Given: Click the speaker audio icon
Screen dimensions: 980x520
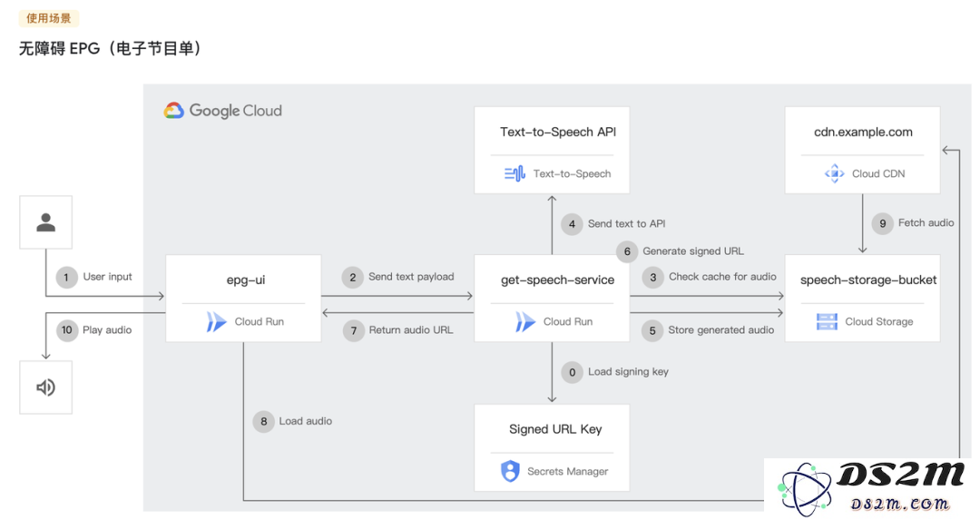Looking at the screenshot, I should click(45, 388).
